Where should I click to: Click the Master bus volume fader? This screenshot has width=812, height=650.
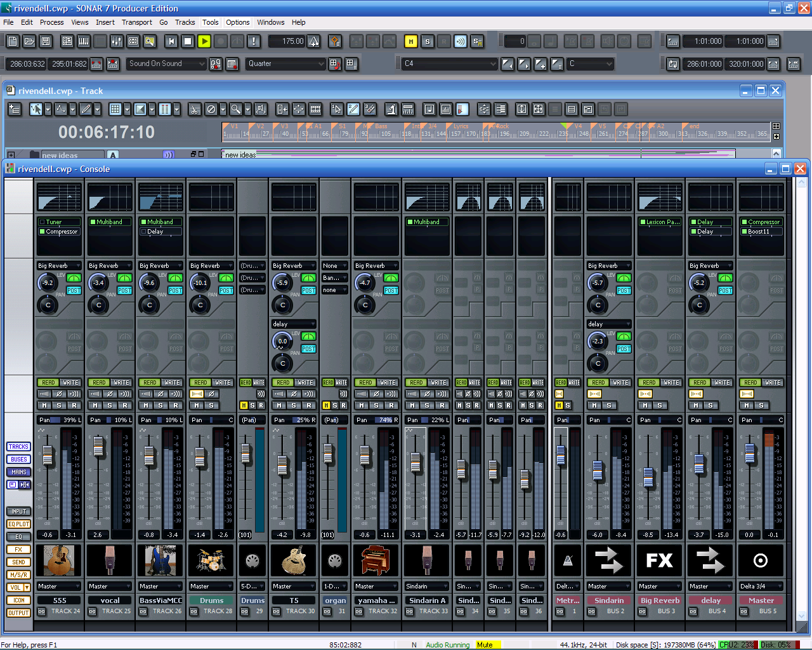click(x=750, y=453)
